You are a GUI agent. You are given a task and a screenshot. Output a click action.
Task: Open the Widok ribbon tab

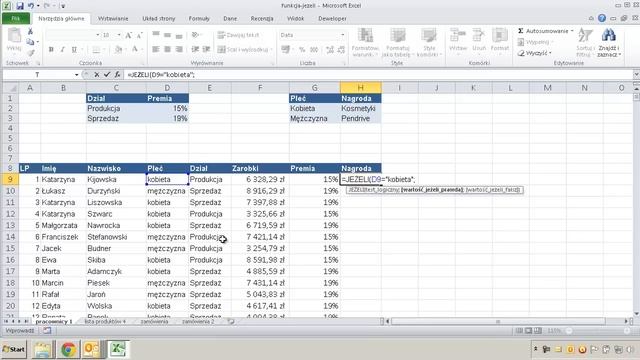296,19
